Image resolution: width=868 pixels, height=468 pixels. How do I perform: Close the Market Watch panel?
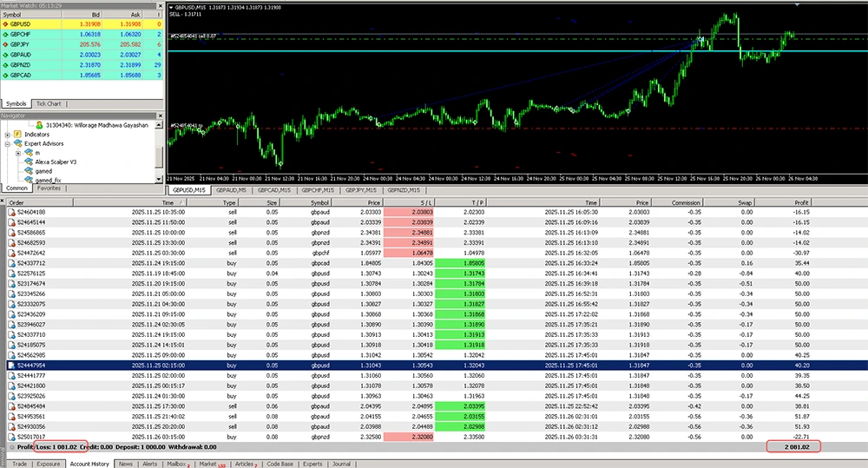coord(159,5)
